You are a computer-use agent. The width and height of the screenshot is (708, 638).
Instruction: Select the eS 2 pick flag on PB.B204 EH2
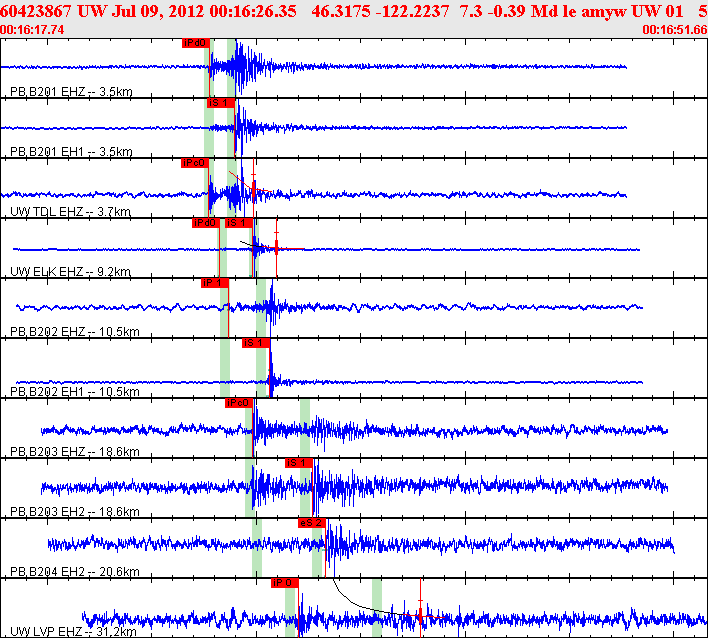point(312,523)
